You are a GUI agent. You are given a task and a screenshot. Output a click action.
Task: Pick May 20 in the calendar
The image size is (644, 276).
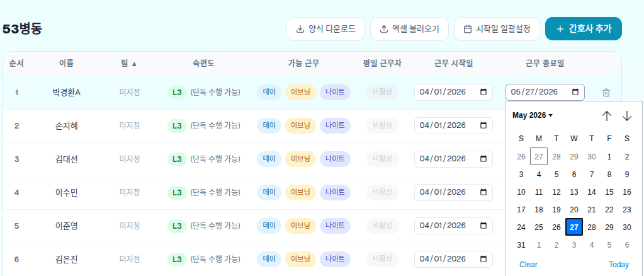pos(574,210)
